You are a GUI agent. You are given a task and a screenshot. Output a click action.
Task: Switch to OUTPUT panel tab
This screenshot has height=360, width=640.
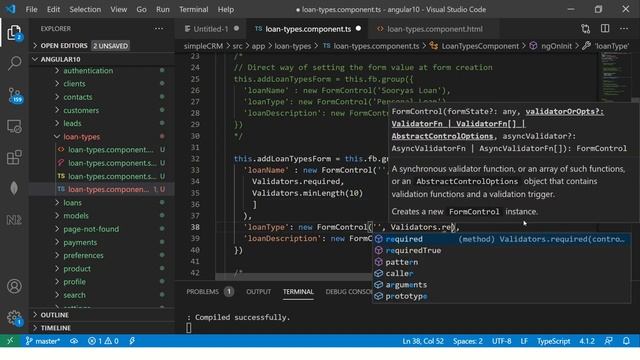(258, 291)
